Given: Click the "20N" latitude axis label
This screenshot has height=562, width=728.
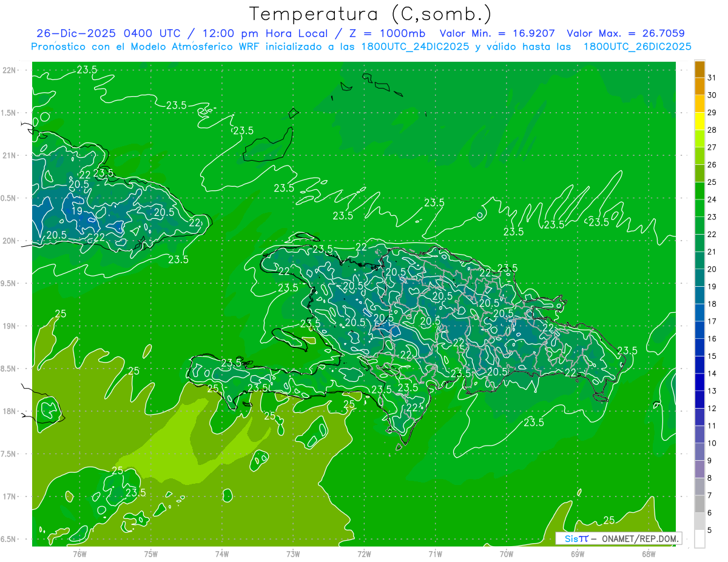Looking at the screenshot, I should (10, 241).
